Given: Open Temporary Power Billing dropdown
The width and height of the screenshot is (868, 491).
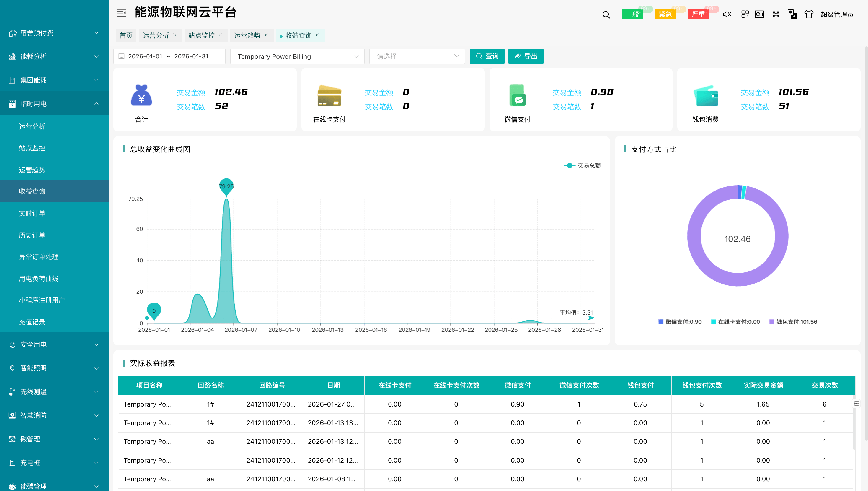Looking at the screenshot, I should tap(297, 56).
